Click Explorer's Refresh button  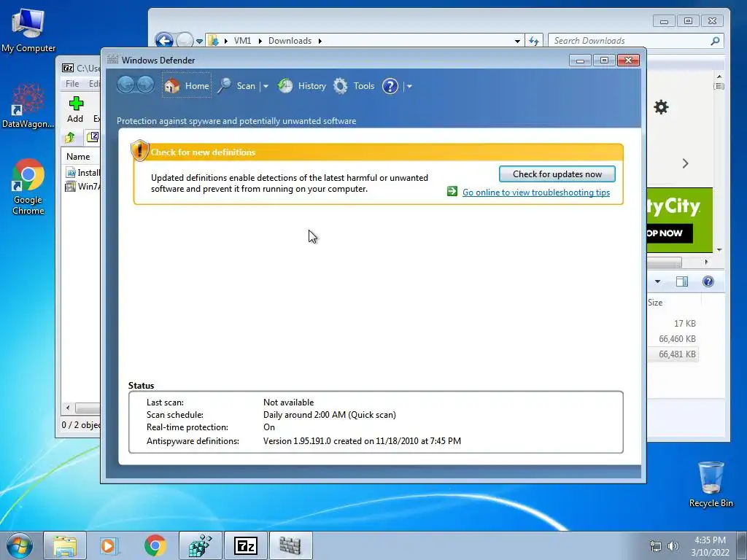pos(534,41)
